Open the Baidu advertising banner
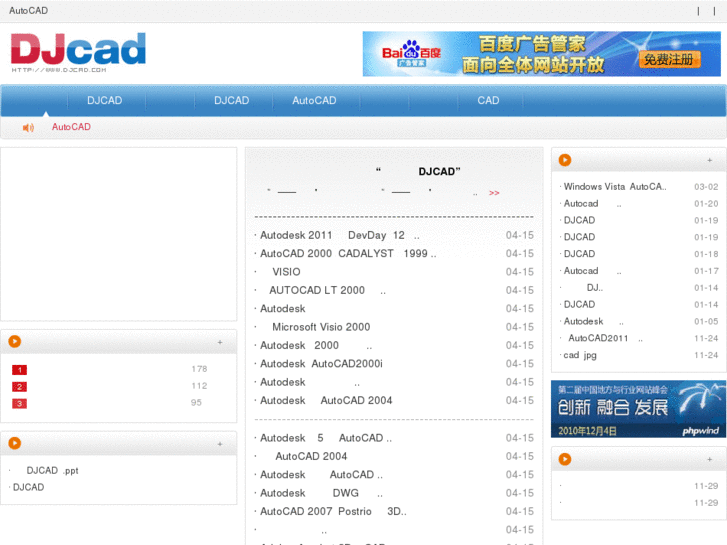The width and height of the screenshot is (727, 545). (x=542, y=54)
